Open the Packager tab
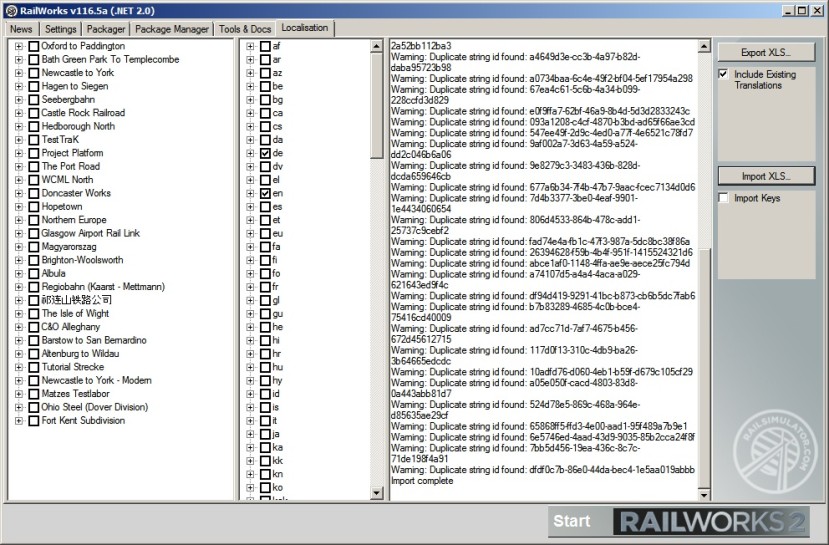The image size is (829, 545). point(106,29)
